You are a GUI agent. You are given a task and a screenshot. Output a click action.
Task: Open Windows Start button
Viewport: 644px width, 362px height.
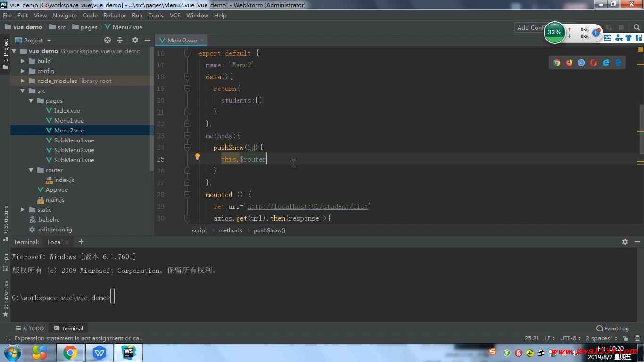[x=12, y=353]
